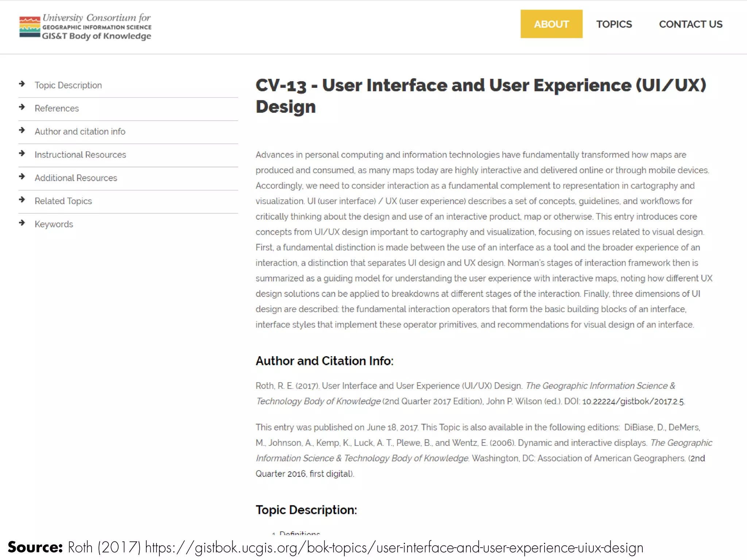Click the arrow icon next to Author and citation info
Image resolution: width=747 pixels, height=560 pixels.
click(22, 130)
